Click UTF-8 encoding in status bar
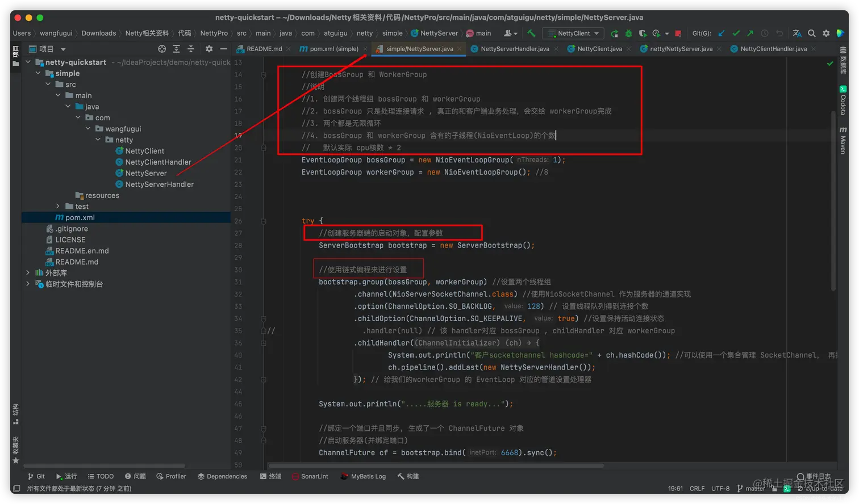 pyautogui.click(x=720, y=489)
